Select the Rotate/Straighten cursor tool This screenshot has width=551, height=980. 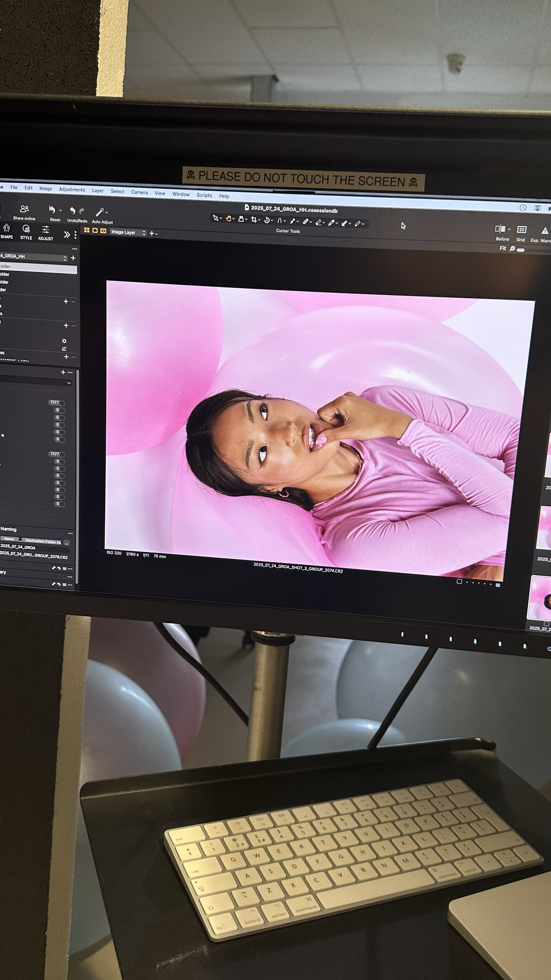coord(267,220)
